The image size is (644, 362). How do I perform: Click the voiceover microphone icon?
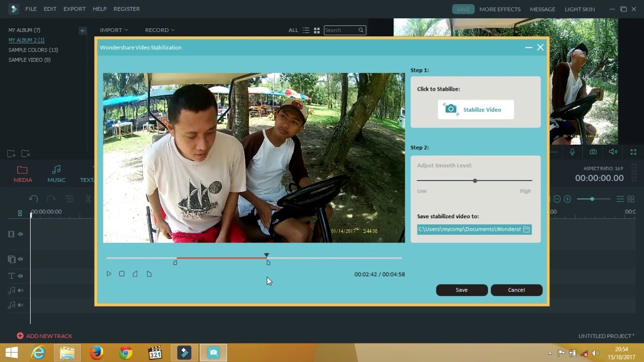point(573,152)
